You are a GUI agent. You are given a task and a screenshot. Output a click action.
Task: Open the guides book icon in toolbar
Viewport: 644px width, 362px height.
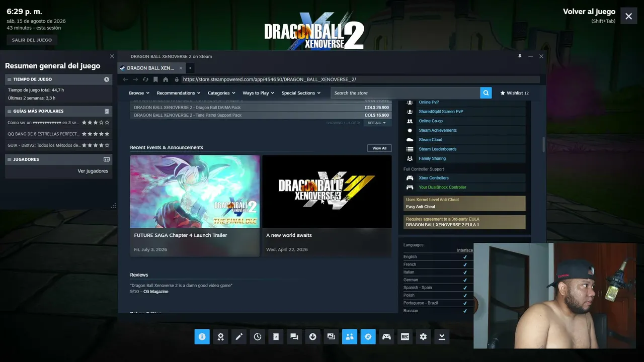276,337
